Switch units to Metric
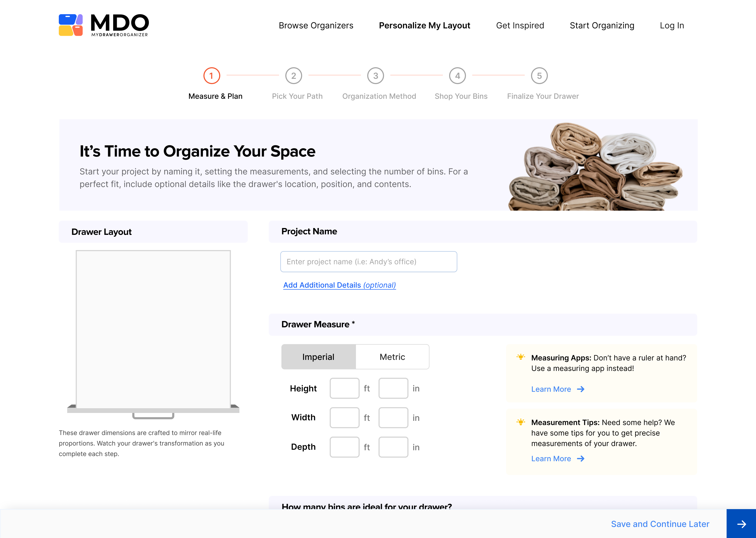The height and width of the screenshot is (538, 756). [x=392, y=357]
